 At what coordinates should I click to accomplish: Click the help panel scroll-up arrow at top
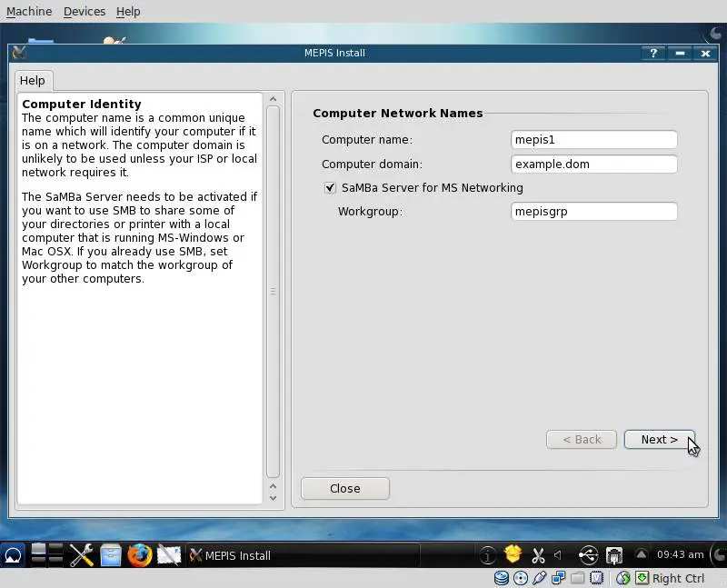[x=274, y=99]
